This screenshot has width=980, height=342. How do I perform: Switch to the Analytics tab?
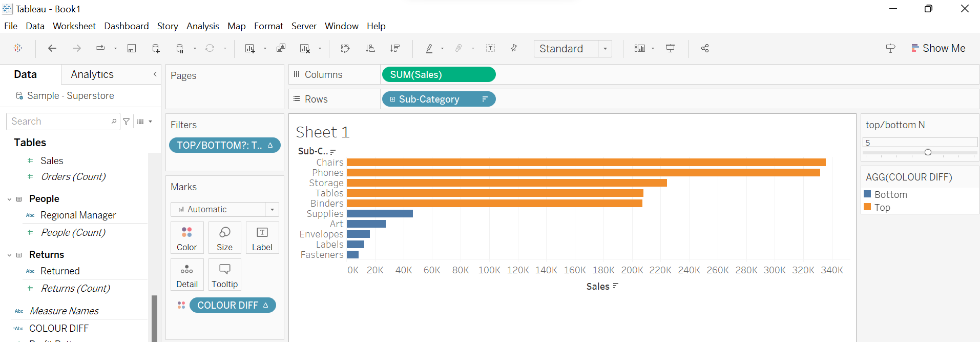pos(92,74)
